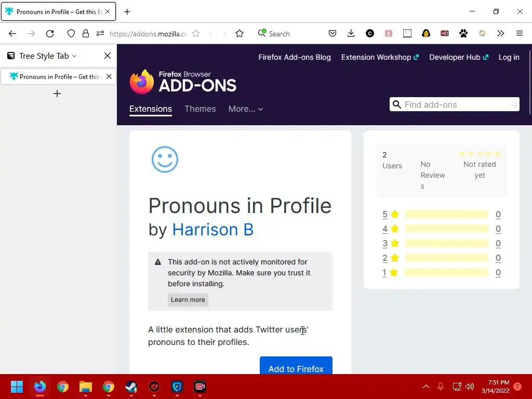Open site permissions icon in address bar
Viewport: 532px width, 399px height.
click(100, 34)
